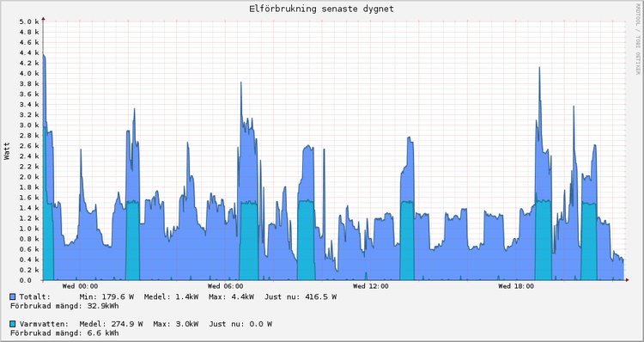The image size is (644, 342).
Task: Select the Wed 18:00 time axis label
Action: click(x=516, y=286)
